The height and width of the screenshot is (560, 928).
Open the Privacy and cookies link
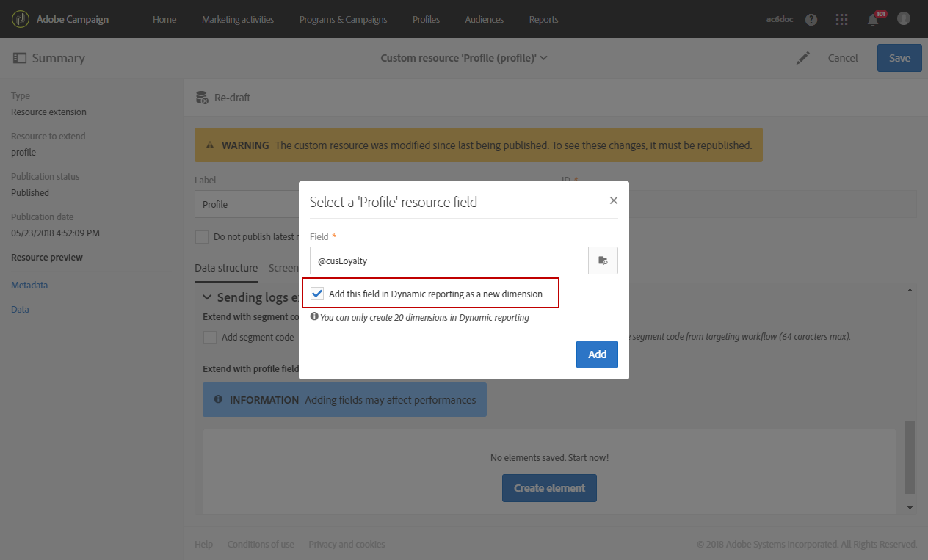pyautogui.click(x=347, y=545)
